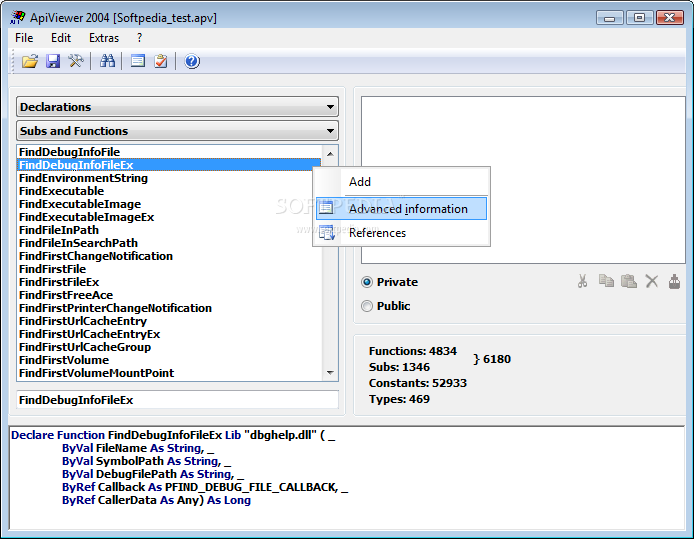
Task: Select the Public radio button
Action: [367, 306]
